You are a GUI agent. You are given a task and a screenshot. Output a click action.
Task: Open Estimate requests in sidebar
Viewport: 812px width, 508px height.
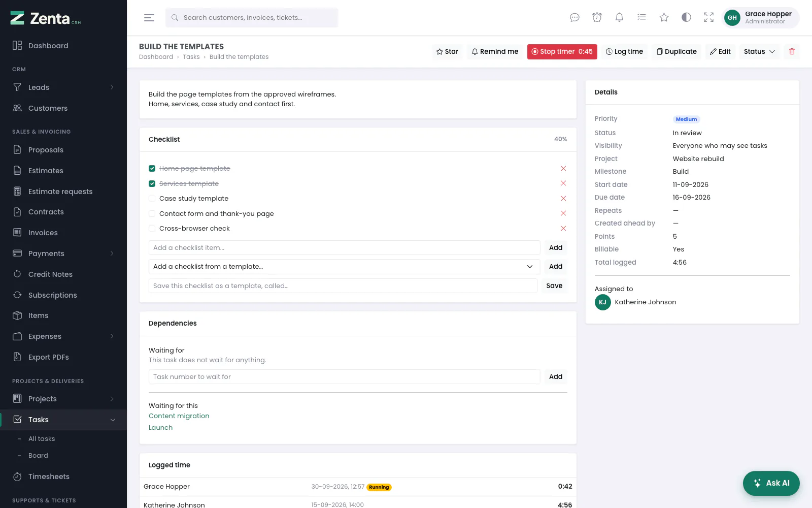coord(63,192)
